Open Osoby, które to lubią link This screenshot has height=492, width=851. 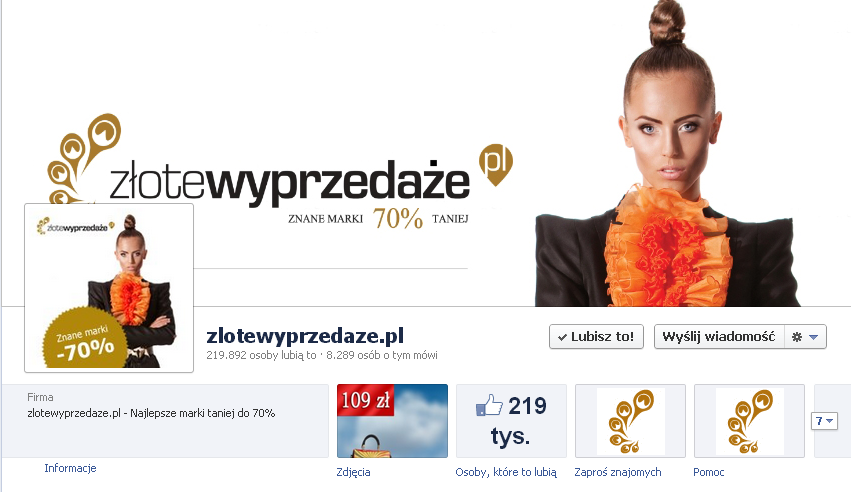(506, 472)
